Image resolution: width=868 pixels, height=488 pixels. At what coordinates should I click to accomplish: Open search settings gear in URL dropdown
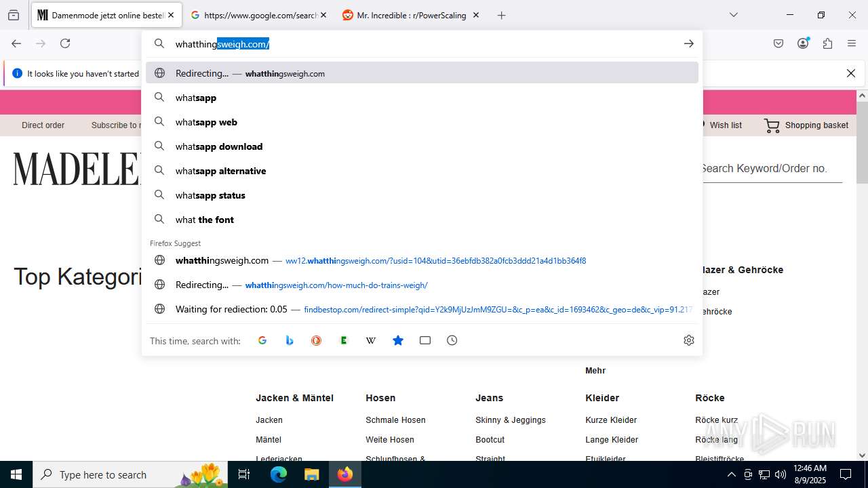[689, 340]
